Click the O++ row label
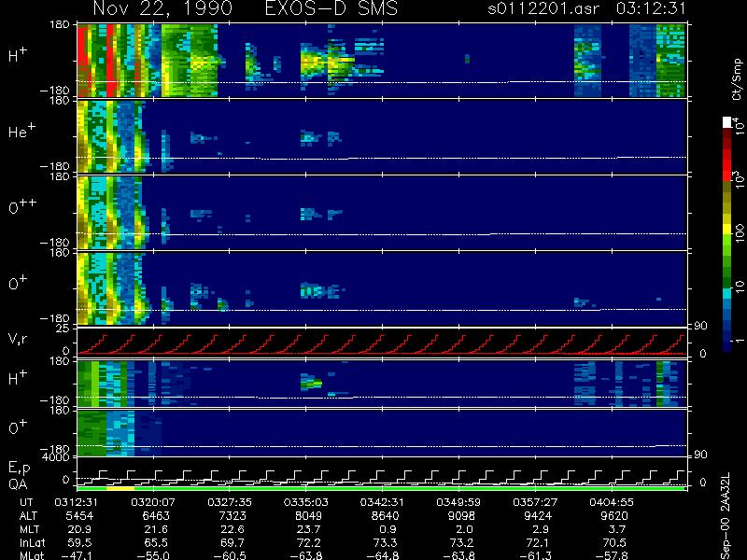 [x=22, y=207]
